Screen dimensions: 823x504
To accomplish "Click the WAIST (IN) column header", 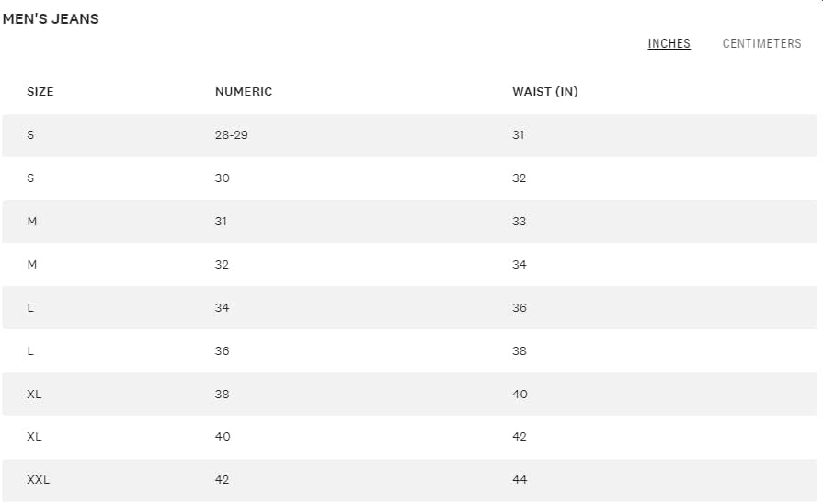I will 545,92.
